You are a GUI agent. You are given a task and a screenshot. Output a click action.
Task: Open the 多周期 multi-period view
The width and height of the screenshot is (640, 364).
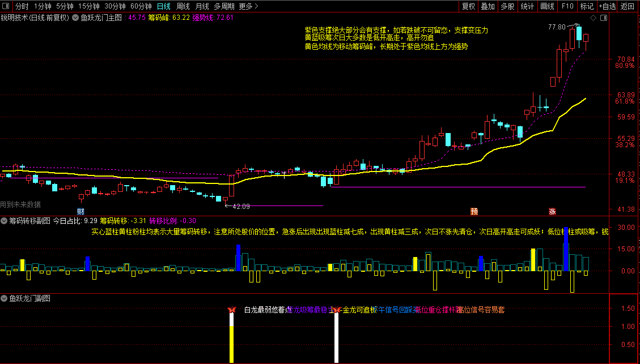[224, 6]
